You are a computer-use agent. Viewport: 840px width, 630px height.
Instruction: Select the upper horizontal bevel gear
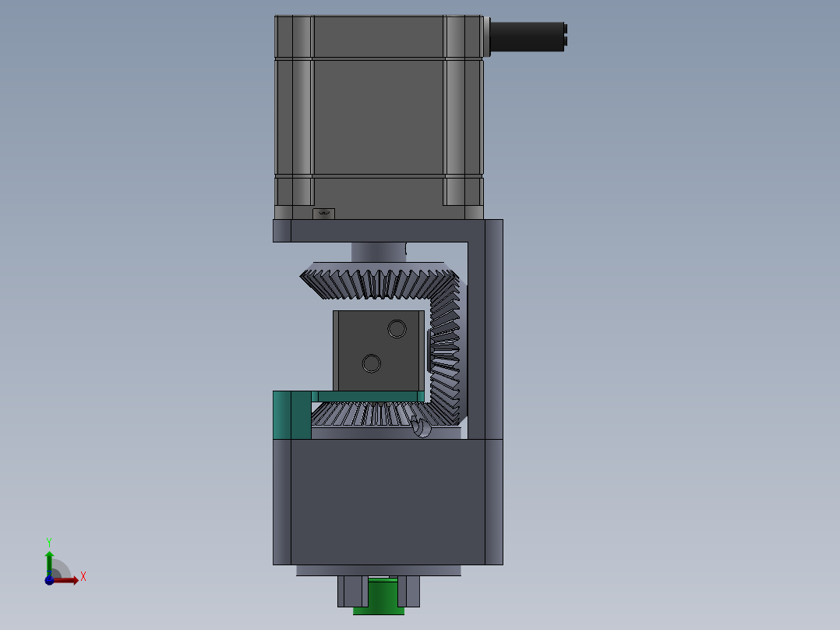coord(378,281)
